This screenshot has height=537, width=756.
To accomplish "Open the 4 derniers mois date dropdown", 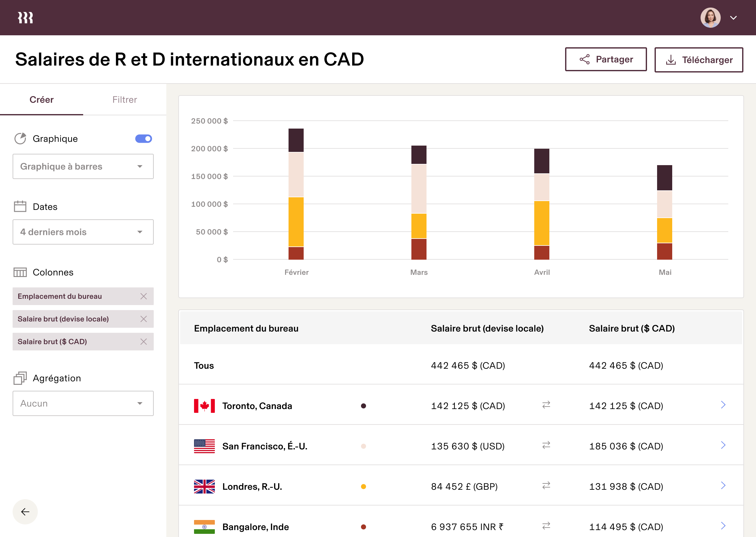I will coord(83,232).
